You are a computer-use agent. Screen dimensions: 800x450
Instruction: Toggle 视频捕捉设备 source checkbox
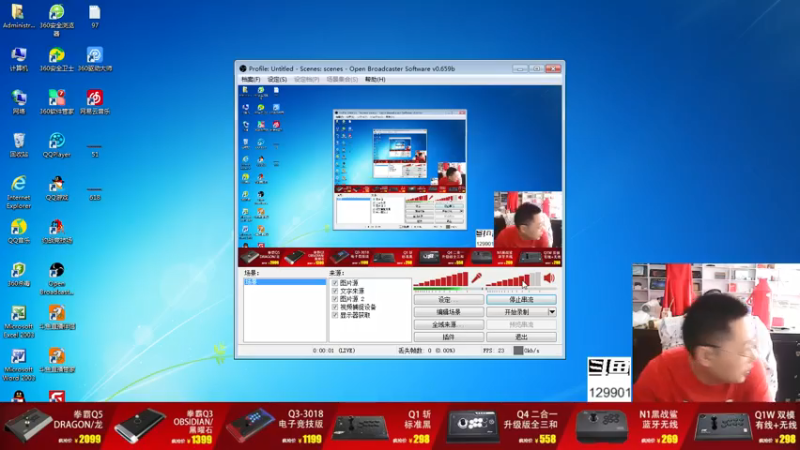335,307
